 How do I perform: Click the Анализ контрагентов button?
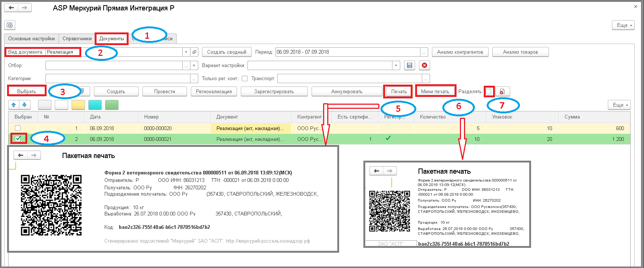coord(460,52)
